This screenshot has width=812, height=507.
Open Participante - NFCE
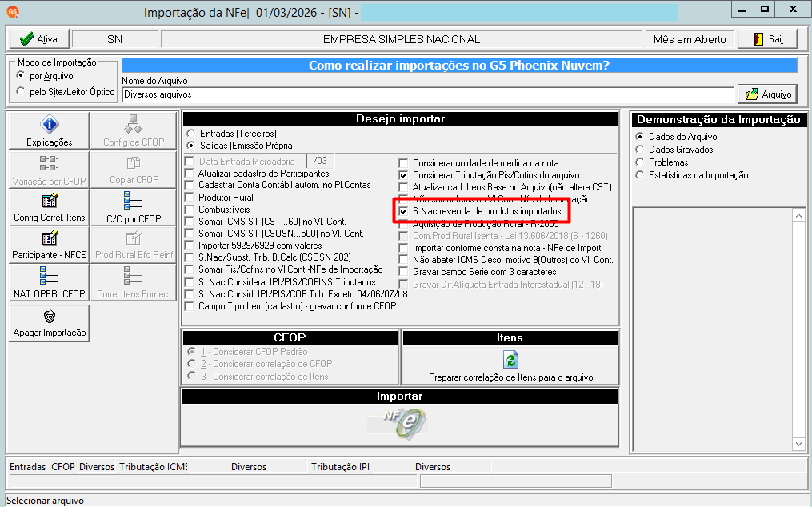pos(49,245)
